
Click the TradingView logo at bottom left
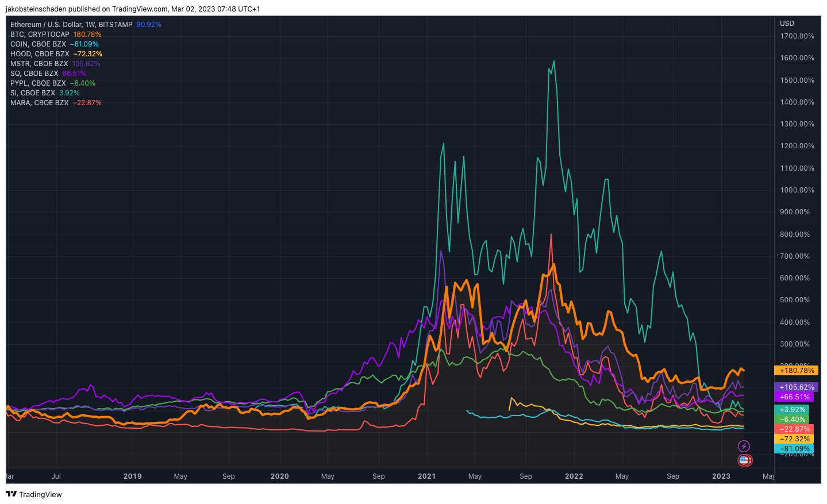coord(34,494)
